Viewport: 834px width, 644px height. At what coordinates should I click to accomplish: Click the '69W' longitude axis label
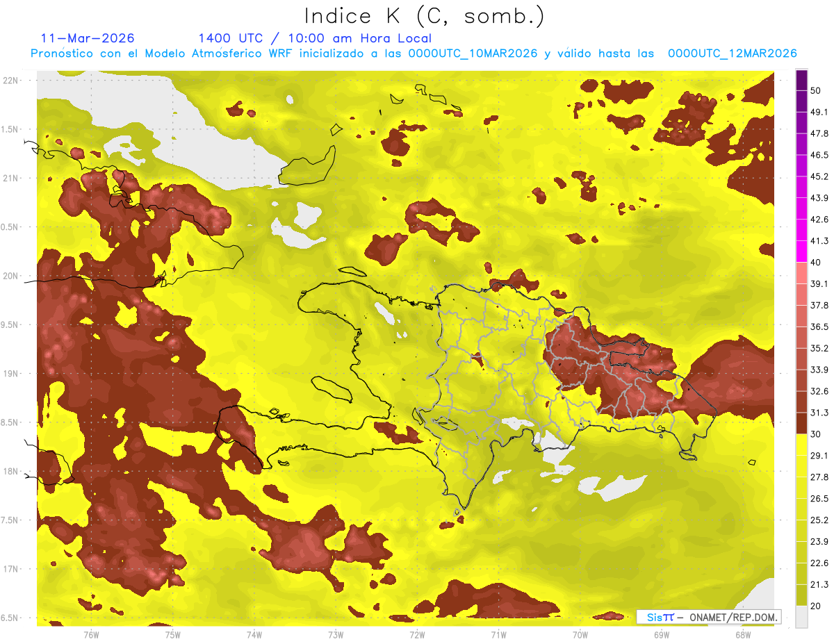661,634
